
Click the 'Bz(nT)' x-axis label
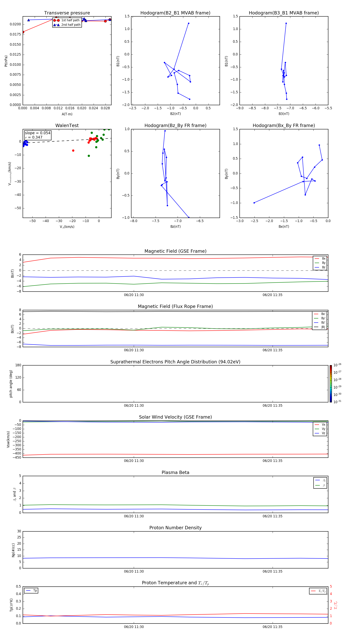(175, 227)
